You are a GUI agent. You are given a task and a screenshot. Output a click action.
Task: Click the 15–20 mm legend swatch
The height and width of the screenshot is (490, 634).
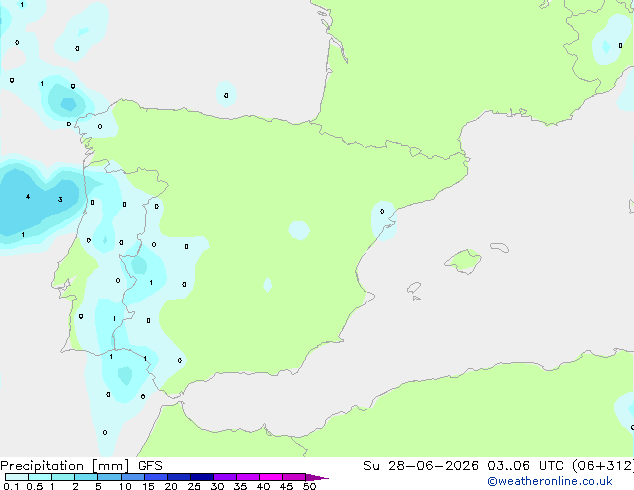[155, 477]
